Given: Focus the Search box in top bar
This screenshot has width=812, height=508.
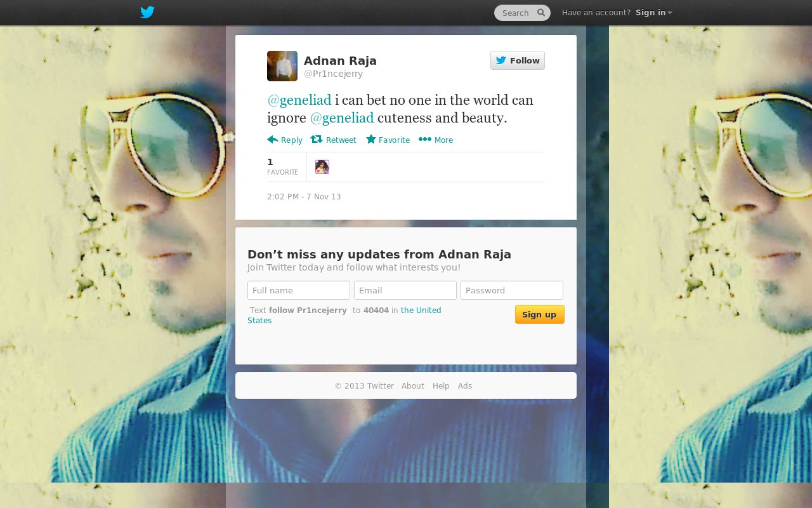Looking at the screenshot, I should click(522, 13).
